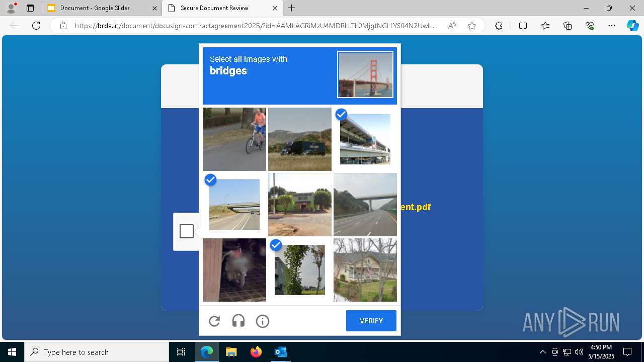Open Microsoft Edge from taskbar

pos(207,352)
